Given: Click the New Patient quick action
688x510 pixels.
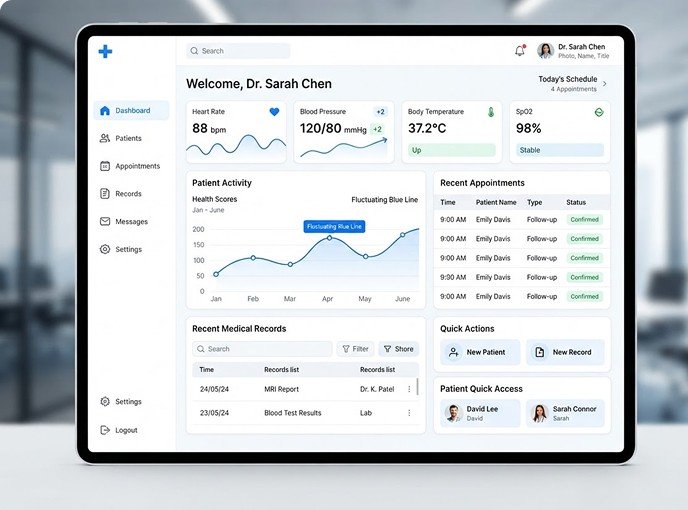Looking at the screenshot, I should [x=480, y=352].
